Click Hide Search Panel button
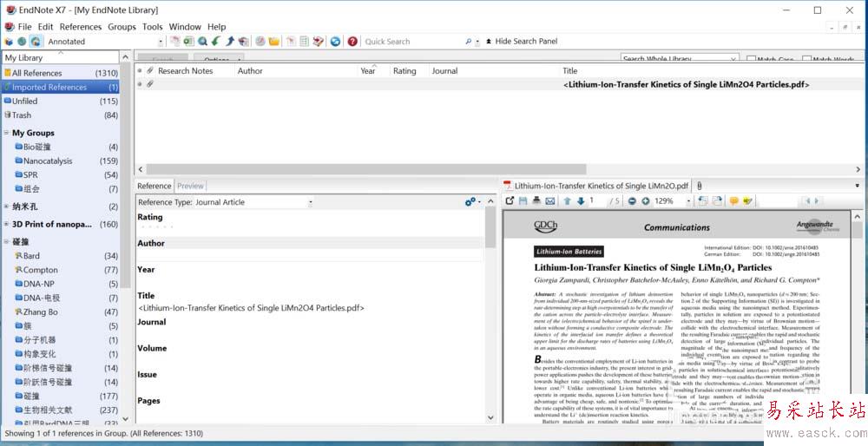Viewport: 868px width, 446px height. coord(522,42)
